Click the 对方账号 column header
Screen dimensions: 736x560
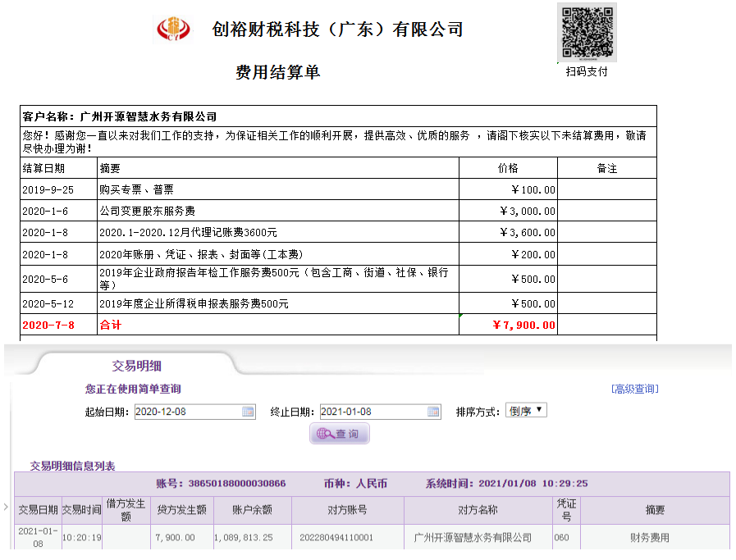[347, 510]
